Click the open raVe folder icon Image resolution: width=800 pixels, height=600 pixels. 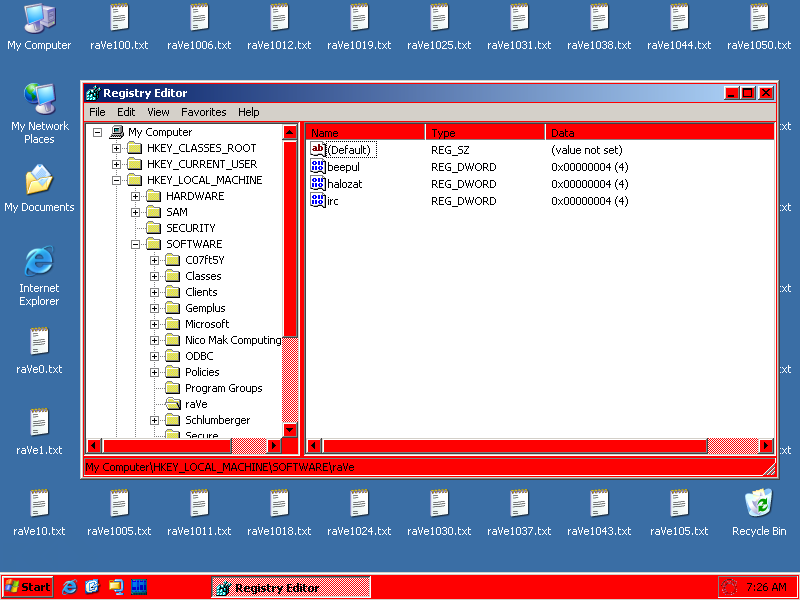pyautogui.click(x=173, y=404)
